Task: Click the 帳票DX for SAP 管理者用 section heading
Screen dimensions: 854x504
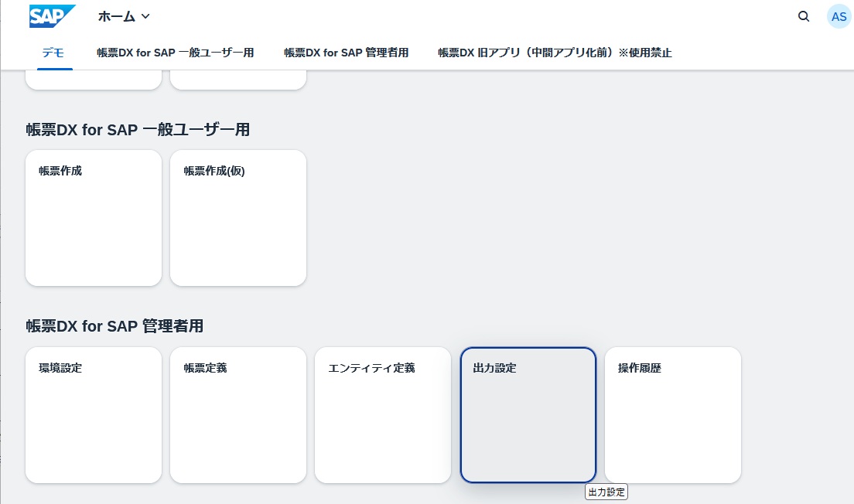Action: pyautogui.click(x=114, y=325)
